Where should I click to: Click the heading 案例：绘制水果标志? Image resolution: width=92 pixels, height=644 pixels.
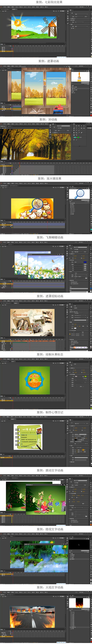50,354
